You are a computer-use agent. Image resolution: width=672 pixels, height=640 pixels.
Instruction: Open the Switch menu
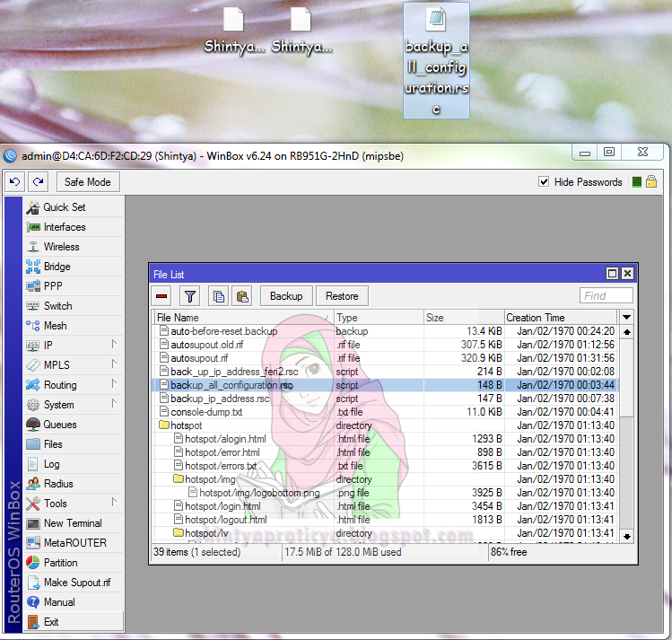click(x=74, y=306)
